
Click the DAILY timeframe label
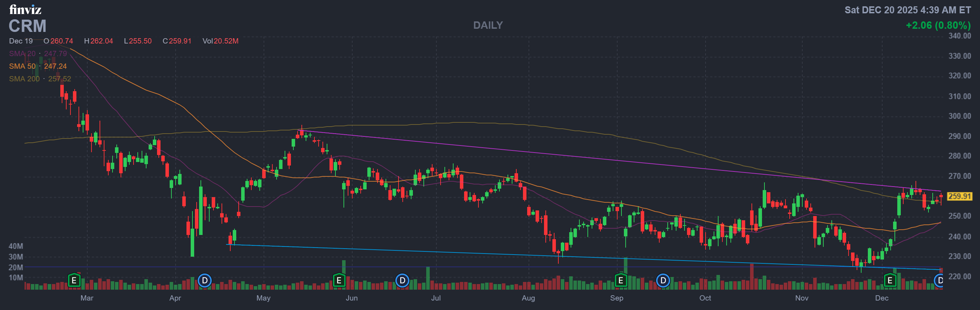[488, 25]
